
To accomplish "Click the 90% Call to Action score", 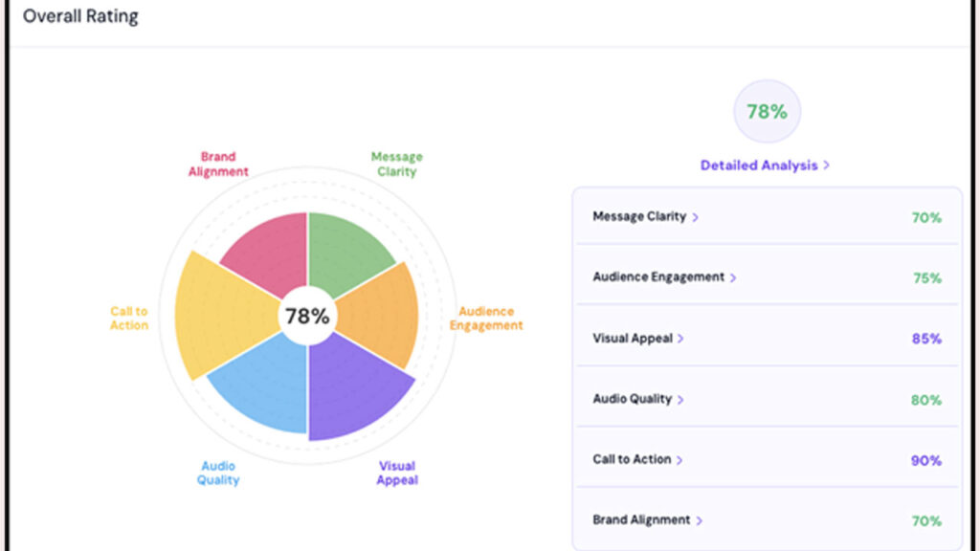I will tap(925, 460).
